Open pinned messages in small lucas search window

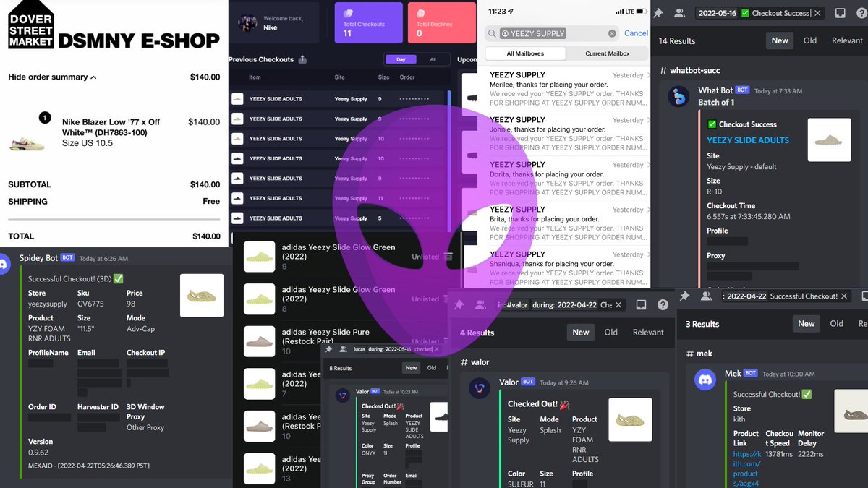click(x=328, y=349)
